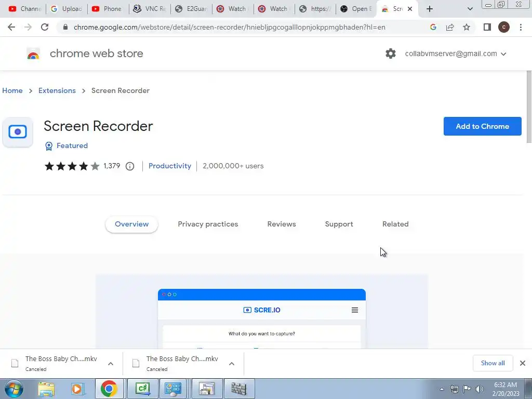
Task: Click the Screen Recorder extension icon
Action: tap(18, 132)
